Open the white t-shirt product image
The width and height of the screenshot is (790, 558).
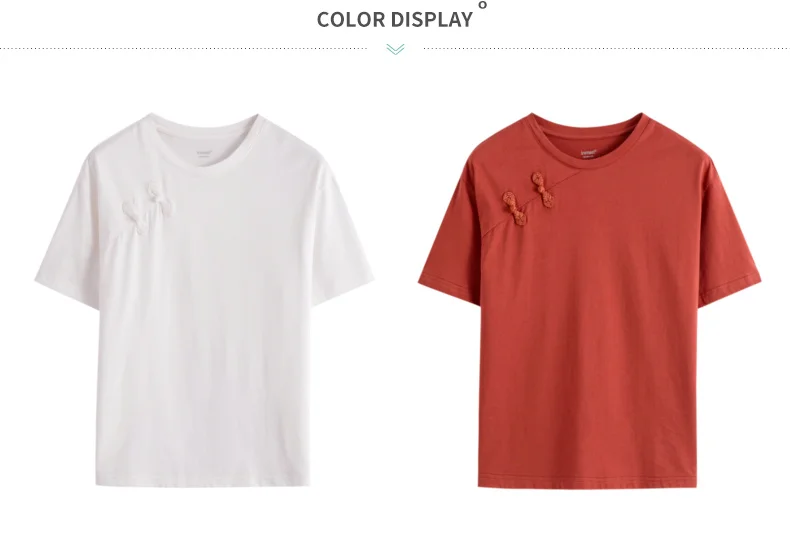[204, 300]
